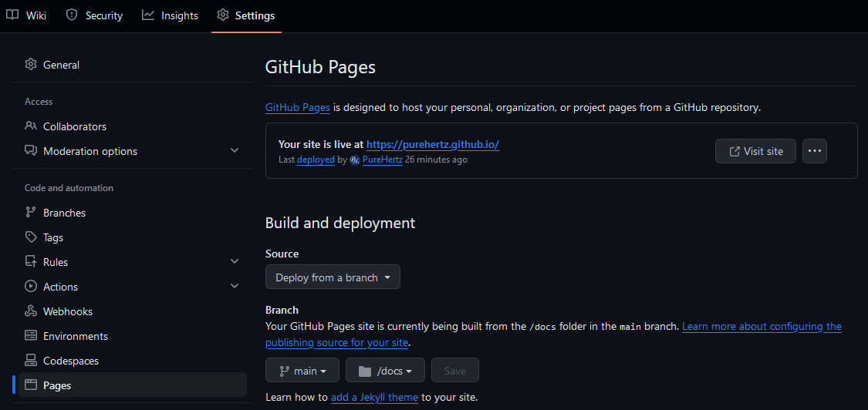Open Branches settings

(133, 213)
